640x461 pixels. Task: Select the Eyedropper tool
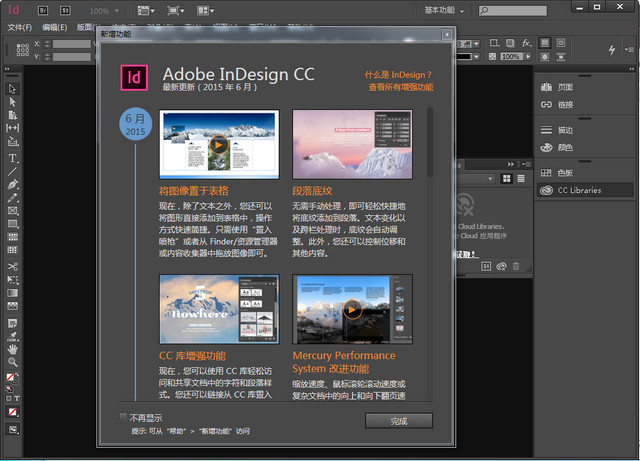tap(13, 336)
